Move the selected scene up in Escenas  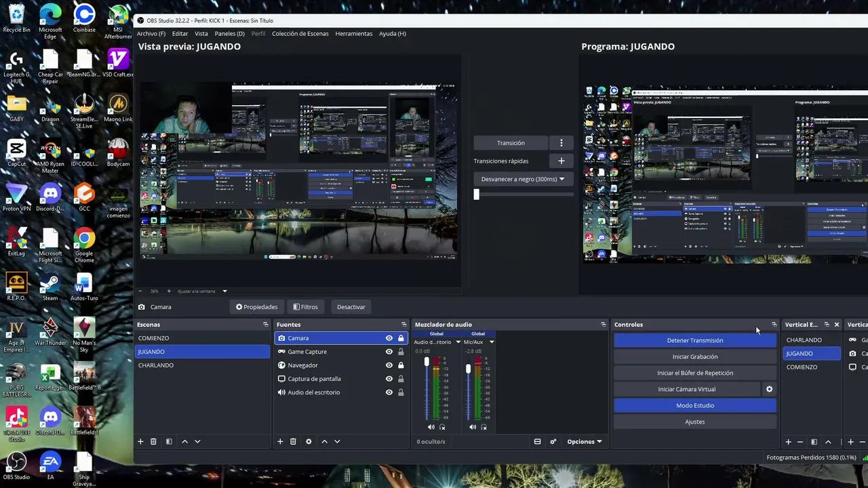click(x=184, y=441)
